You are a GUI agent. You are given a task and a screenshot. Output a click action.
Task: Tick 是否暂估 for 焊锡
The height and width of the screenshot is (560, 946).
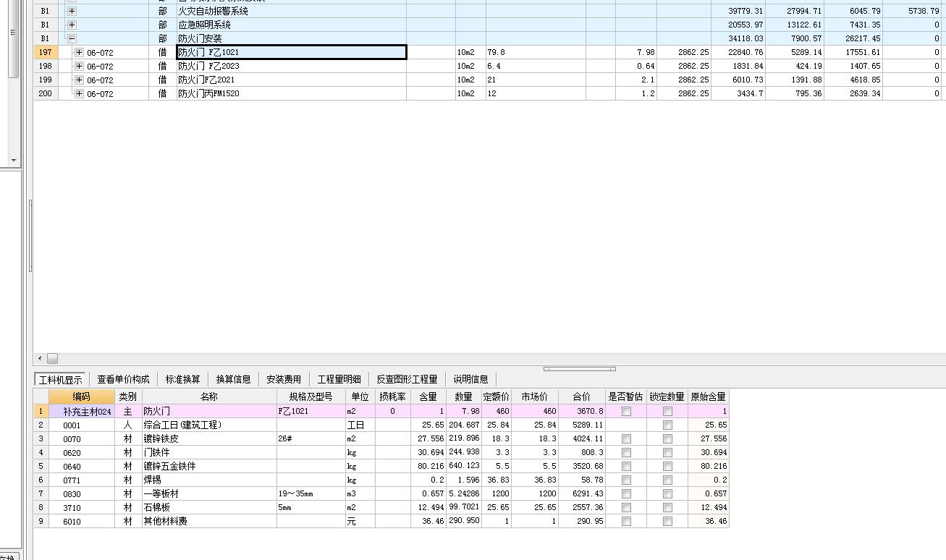[x=626, y=480]
